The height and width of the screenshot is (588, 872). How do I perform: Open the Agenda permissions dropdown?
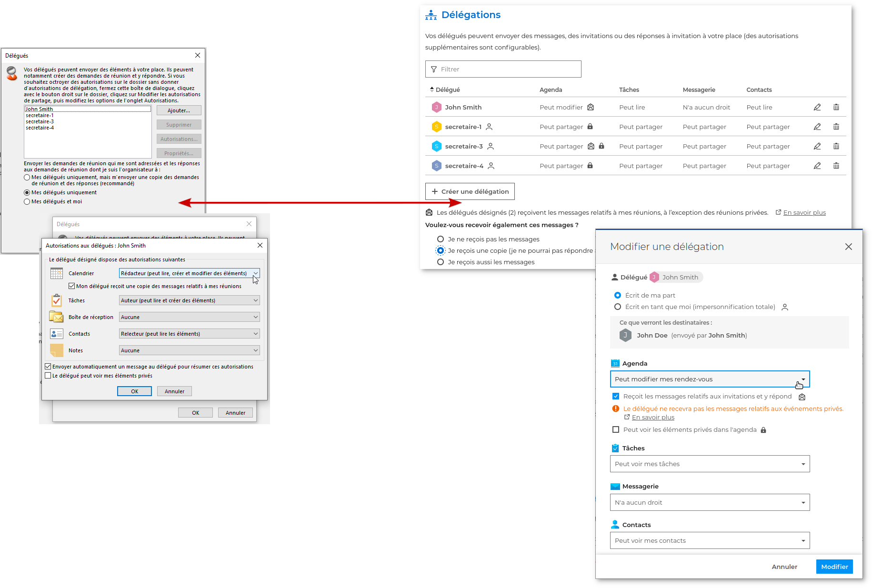[x=709, y=379]
